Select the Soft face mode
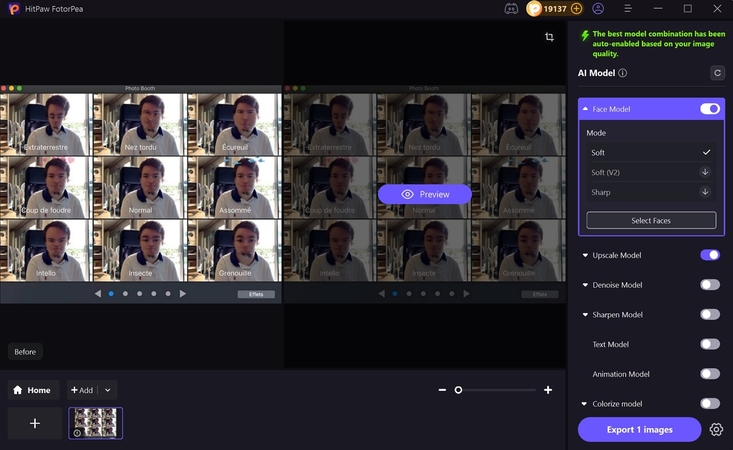This screenshot has width=733, height=450. point(651,152)
